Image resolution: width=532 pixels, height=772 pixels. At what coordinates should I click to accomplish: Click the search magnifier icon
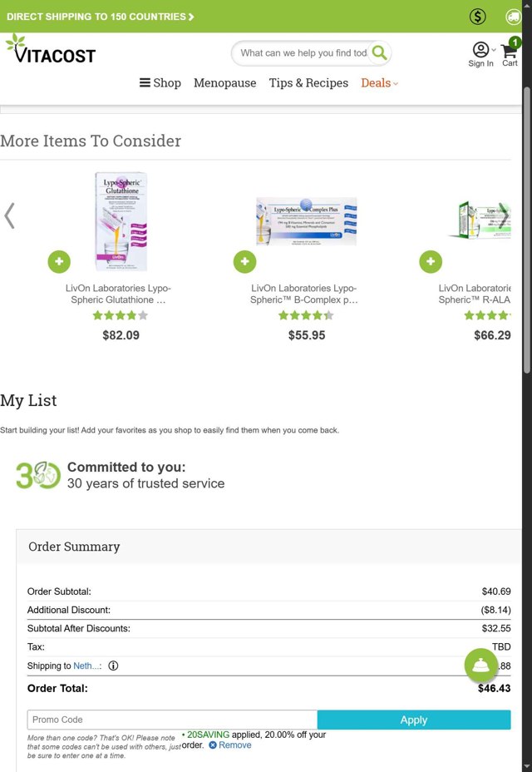click(x=379, y=53)
